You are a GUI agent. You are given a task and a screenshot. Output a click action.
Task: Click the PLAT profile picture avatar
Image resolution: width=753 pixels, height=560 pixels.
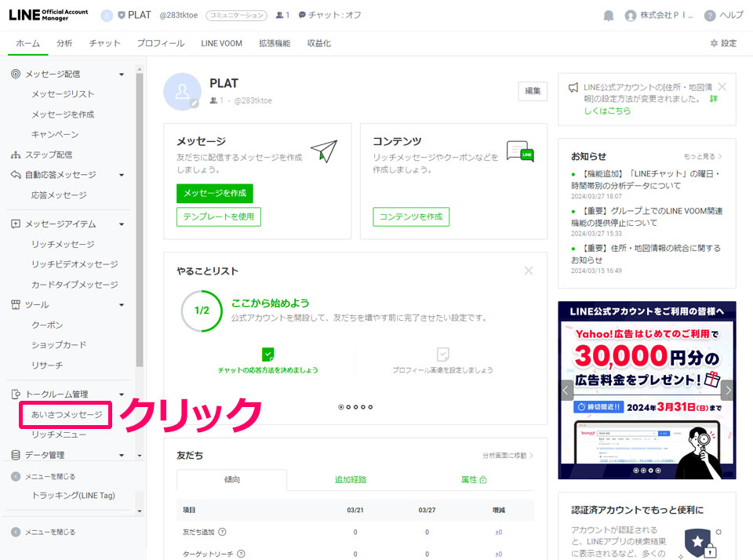[x=182, y=92]
